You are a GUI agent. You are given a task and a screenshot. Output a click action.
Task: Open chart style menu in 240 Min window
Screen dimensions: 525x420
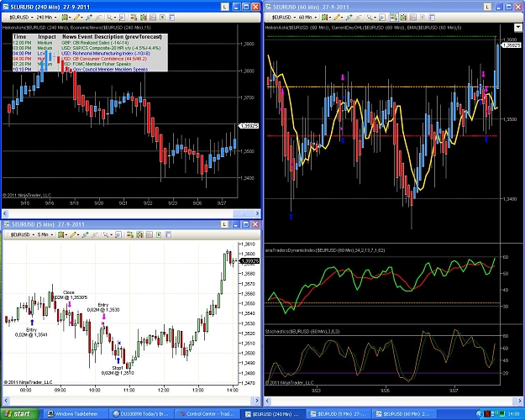pos(65,17)
